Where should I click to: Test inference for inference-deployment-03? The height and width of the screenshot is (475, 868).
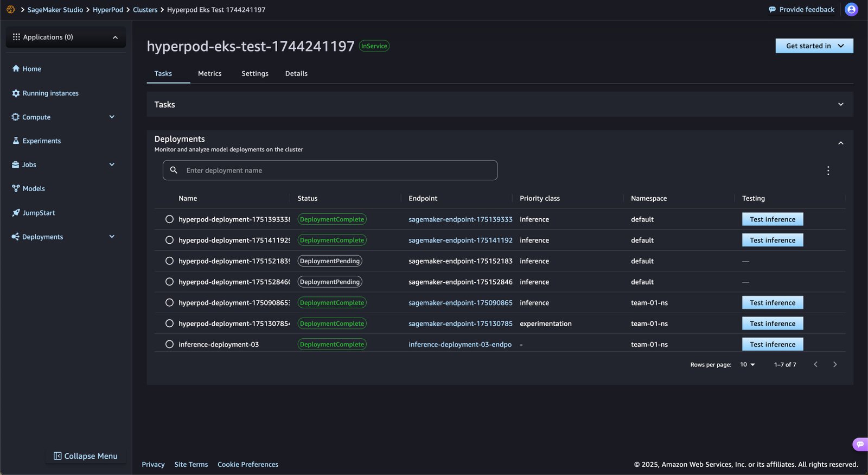tap(773, 344)
